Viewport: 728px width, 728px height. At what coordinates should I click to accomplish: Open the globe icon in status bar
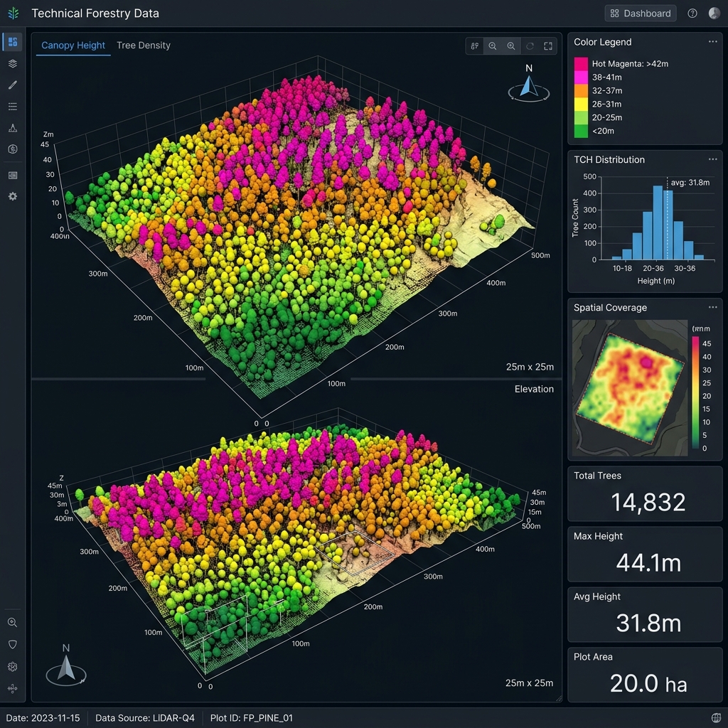click(x=716, y=718)
